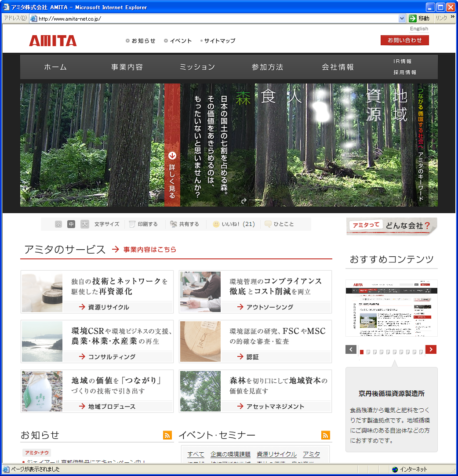The width and height of the screenshot is (458, 476).
Task: Open the English language link
Action: tap(419, 29)
